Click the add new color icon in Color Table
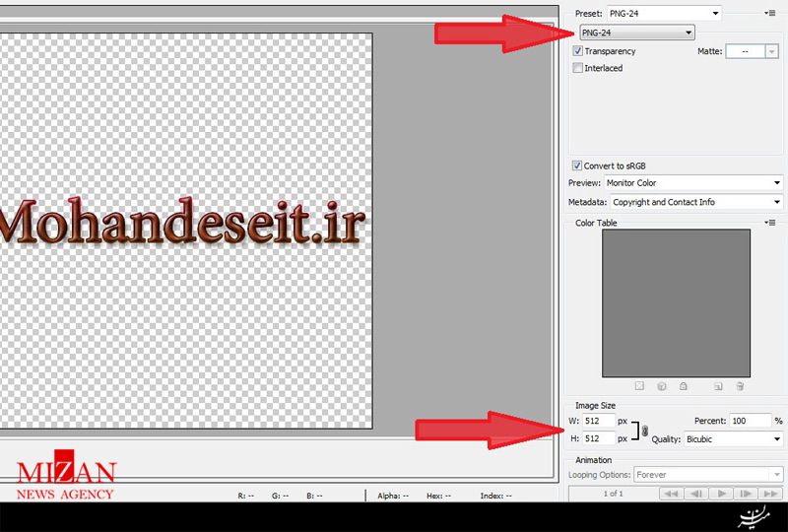The width and height of the screenshot is (788, 532). point(718,386)
